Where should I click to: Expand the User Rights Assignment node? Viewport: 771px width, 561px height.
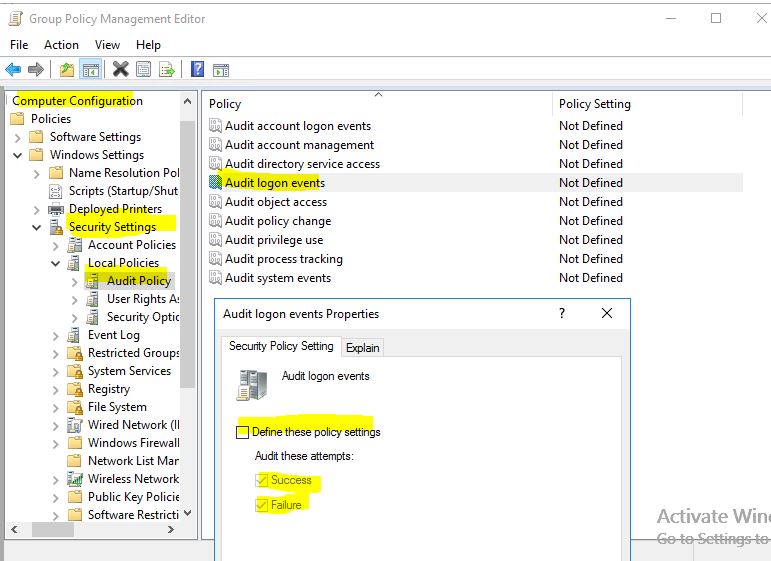pyautogui.click(x=74, y=299)
